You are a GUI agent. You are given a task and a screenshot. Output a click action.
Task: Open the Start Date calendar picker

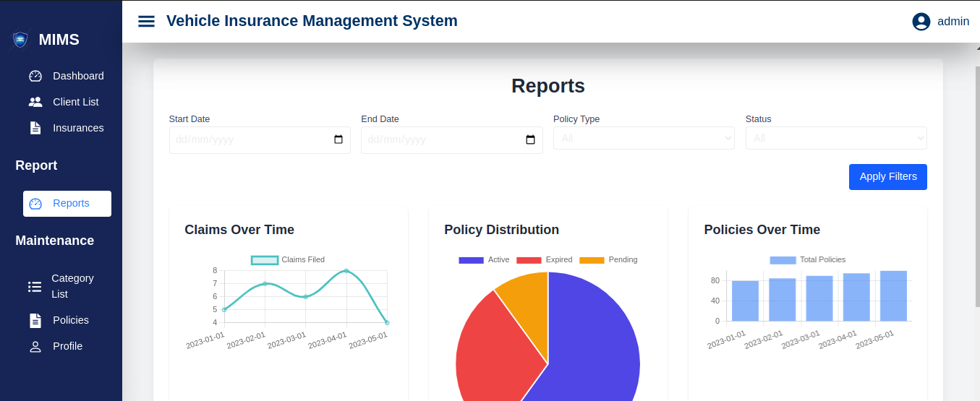pos(338,139)
